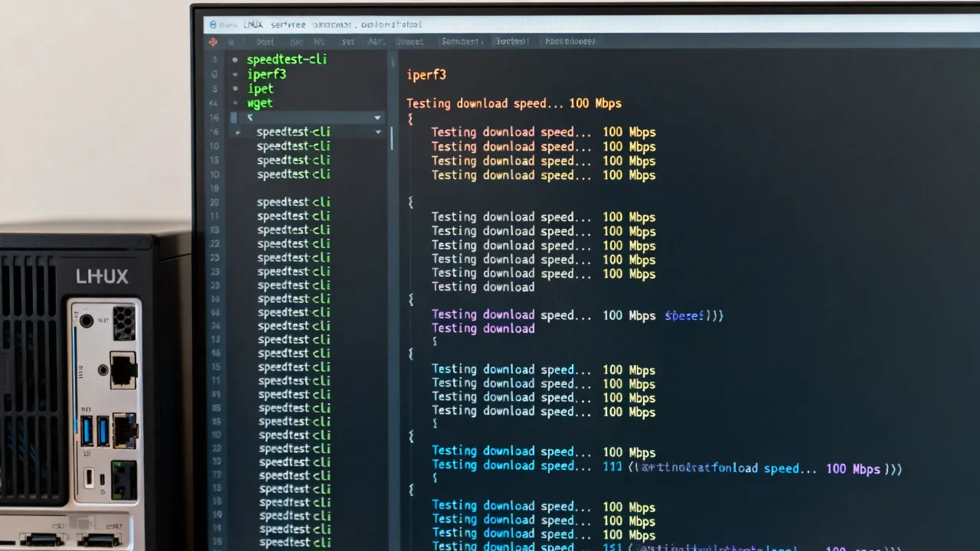
Task: Select the iperf3 entry in the sidebar
Action: [266, 74]
